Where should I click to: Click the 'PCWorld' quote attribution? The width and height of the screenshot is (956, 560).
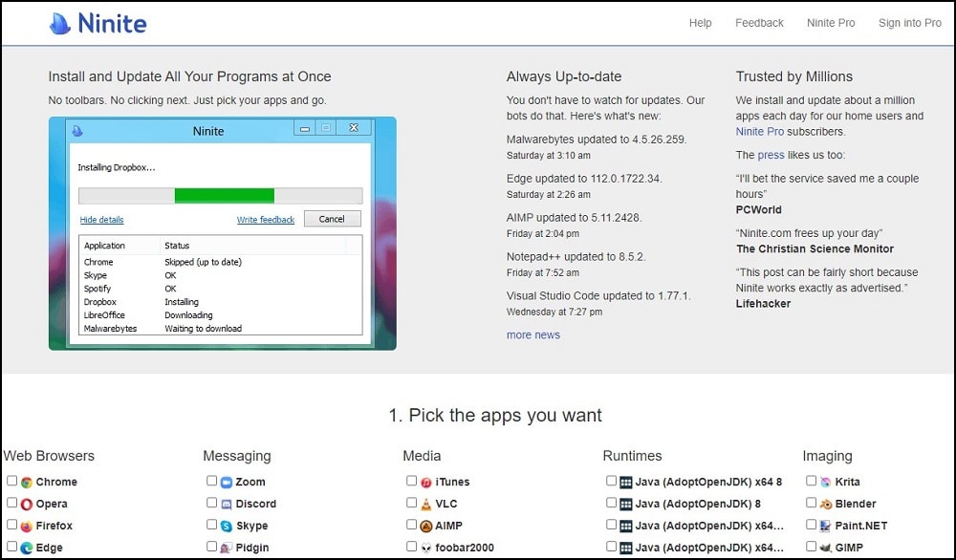point(758,209)
